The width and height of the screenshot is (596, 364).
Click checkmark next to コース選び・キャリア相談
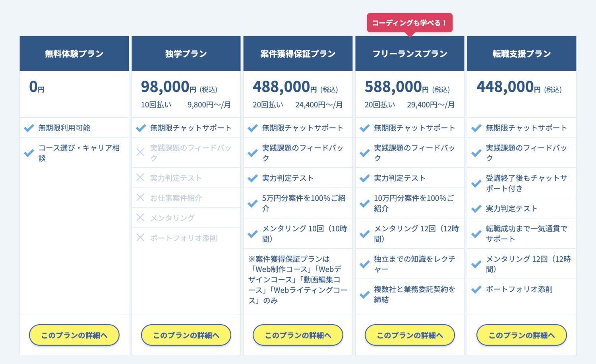point(29,153)
